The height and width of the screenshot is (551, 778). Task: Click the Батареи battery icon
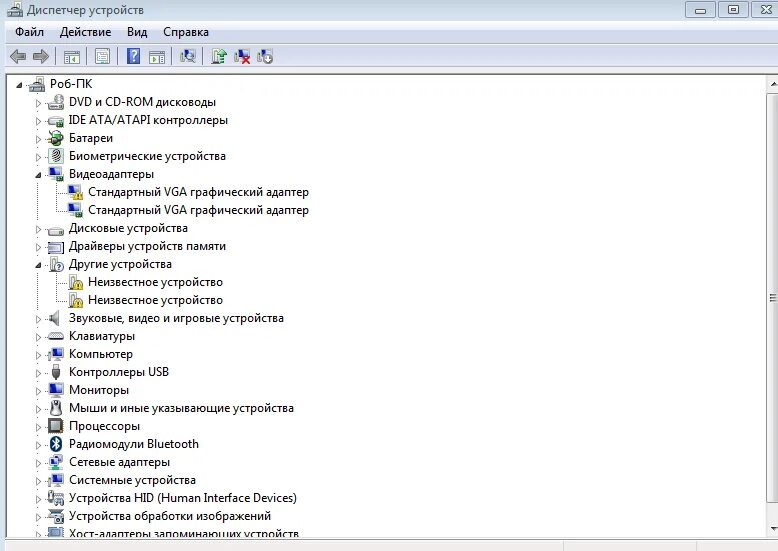[56, 138]
